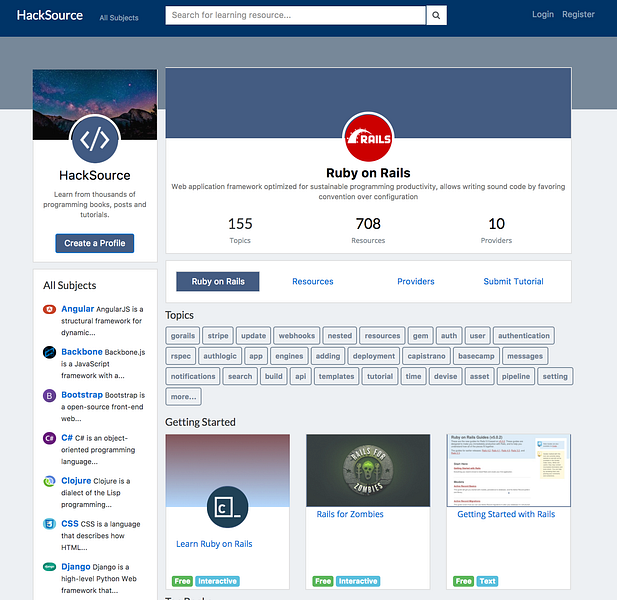Open the Learn Ruby on Rails link
The width and height of the screenshot is (617, 600).
[214, 544]
